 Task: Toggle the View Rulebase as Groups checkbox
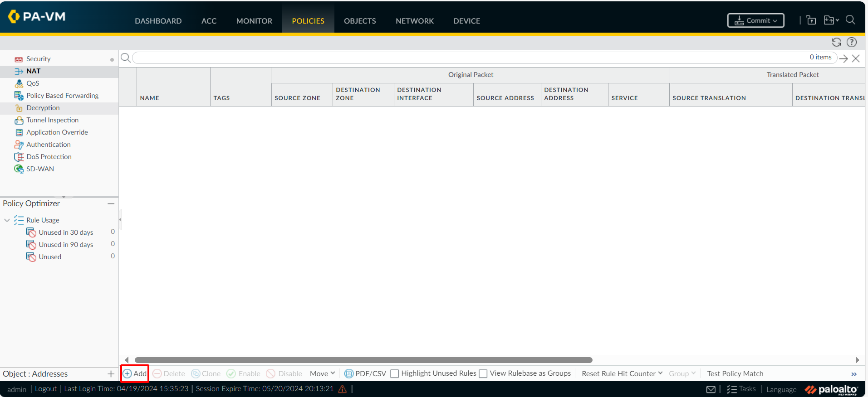click(x=483, y=373)
